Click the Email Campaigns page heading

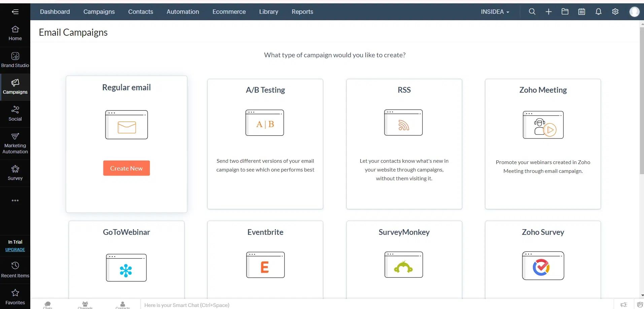coord(73,32)
